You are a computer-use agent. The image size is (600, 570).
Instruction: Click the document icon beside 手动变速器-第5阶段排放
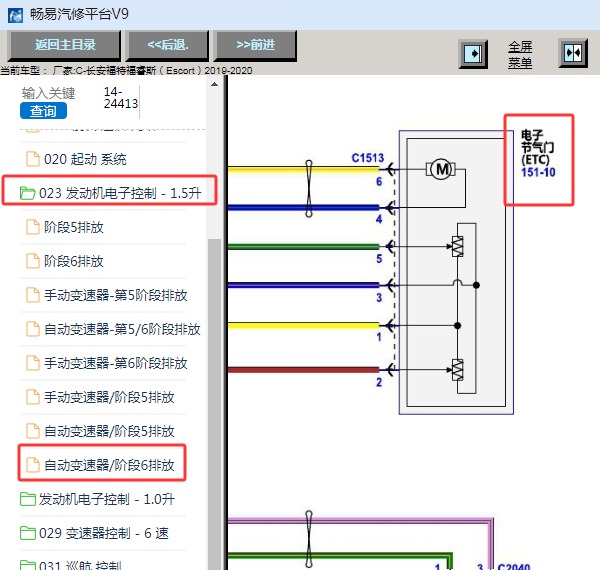click(x=33, y=295)
